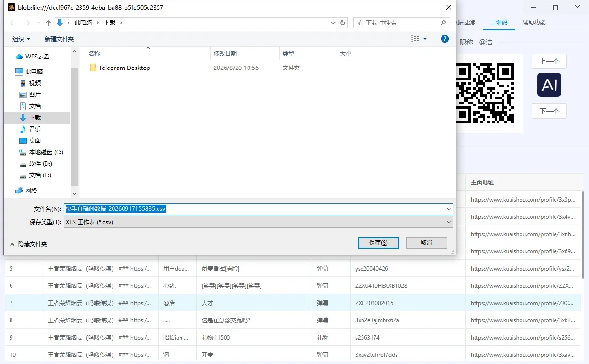
Task: Click the 主页地址 column header in the table
Action: [x=523, y=182]
